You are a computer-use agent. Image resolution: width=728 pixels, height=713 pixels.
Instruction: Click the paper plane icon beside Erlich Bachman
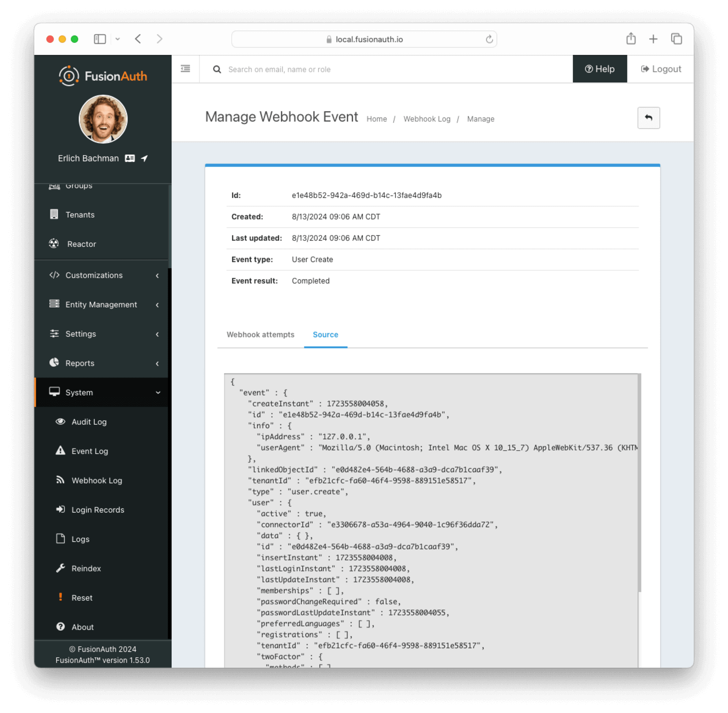pyautogui.click(x=144, y=158)
